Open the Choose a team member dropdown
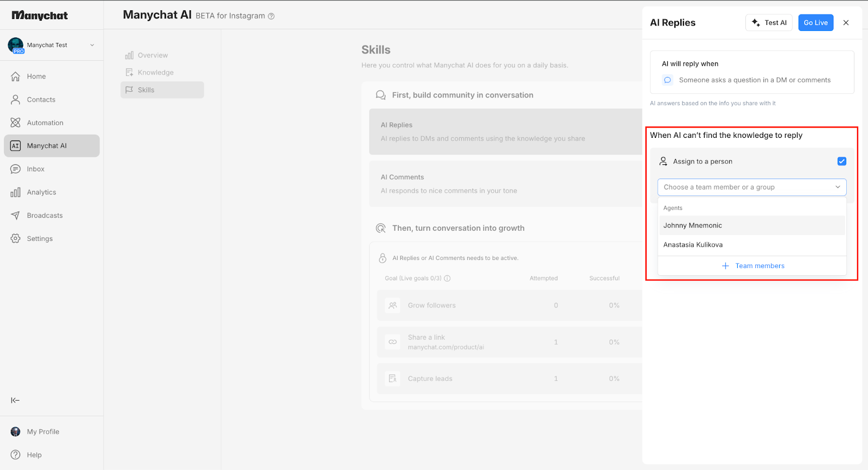The width and height of the screenshot is (868, 470). pos(751,187)
